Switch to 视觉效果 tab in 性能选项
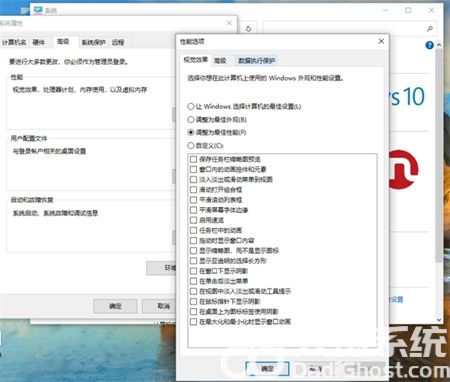The image size is (450, 382). [x=196, y=60]
